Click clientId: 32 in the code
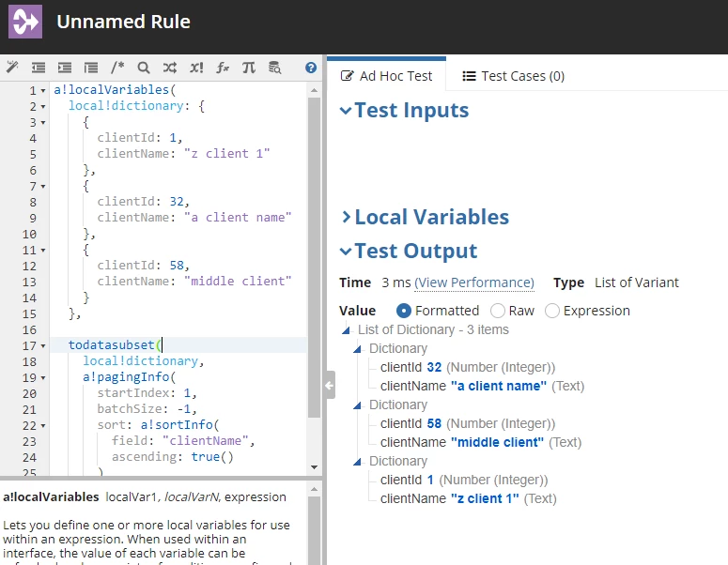The image size is (728, 565). point(144,202)
